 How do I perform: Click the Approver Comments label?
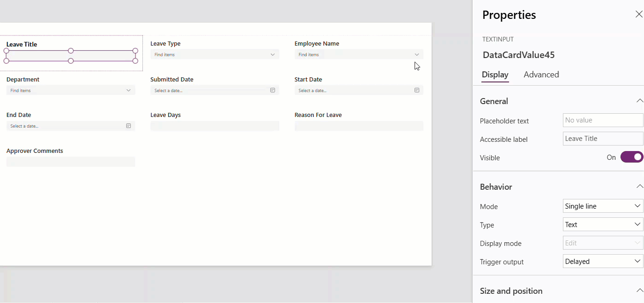35,151
